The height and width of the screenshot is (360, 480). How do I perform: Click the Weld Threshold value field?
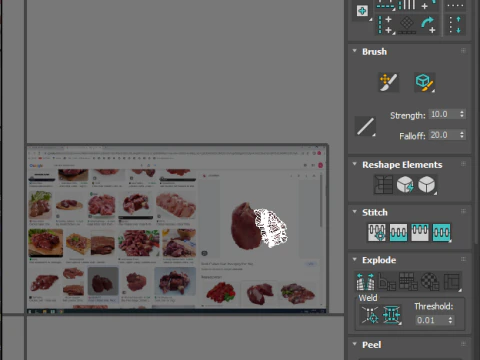pyautogui.click(x=430, y=320)
